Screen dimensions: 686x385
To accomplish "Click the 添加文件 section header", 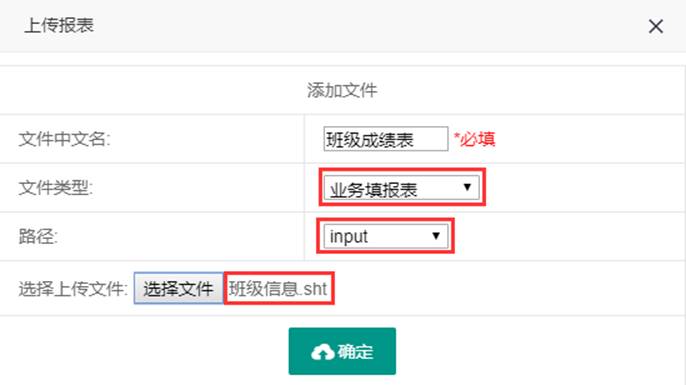I will tap(342, 91).
